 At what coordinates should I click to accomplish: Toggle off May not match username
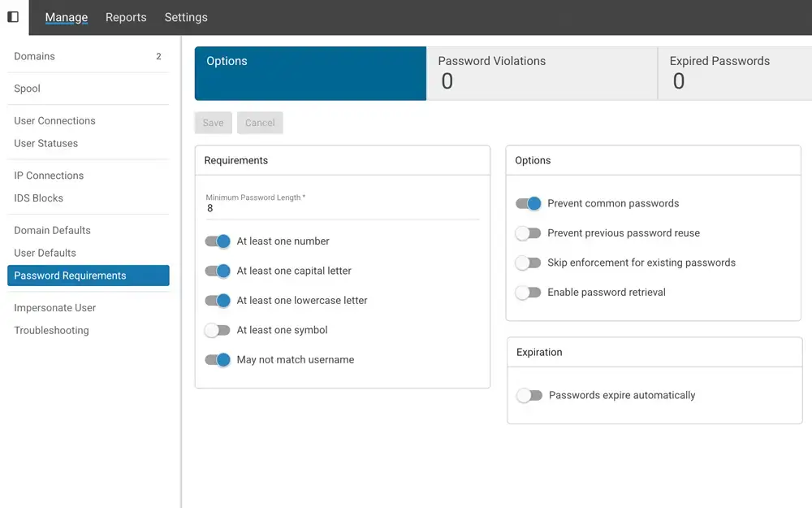218,359
